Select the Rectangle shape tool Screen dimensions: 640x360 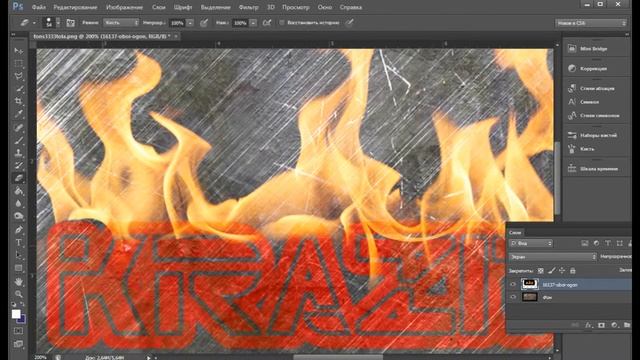(x=18, y=268)
